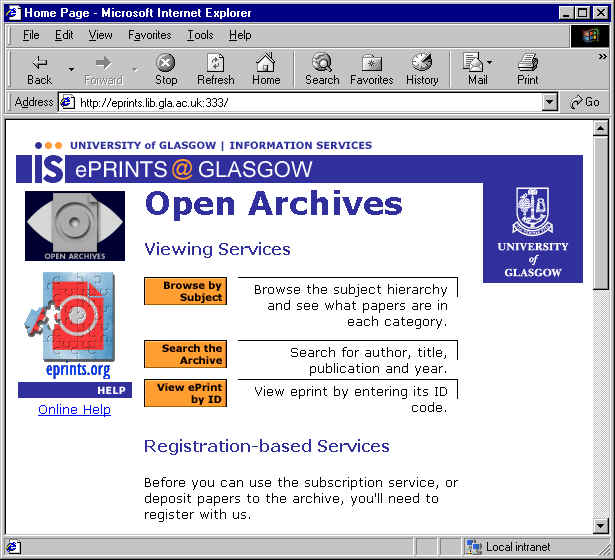The width and height of the screenshot is (615, 560).
Task: Click the Browse by Subject button
Action: pos(185,291)
